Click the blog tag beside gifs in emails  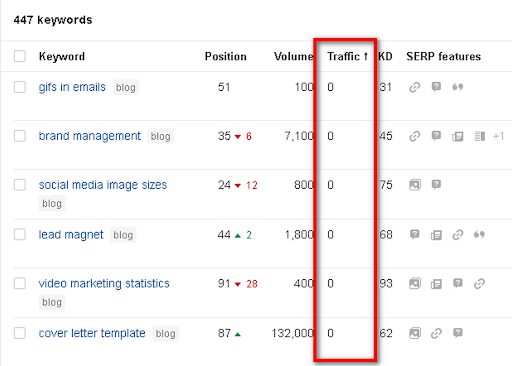pyautogui.click(x=126, y=87)
